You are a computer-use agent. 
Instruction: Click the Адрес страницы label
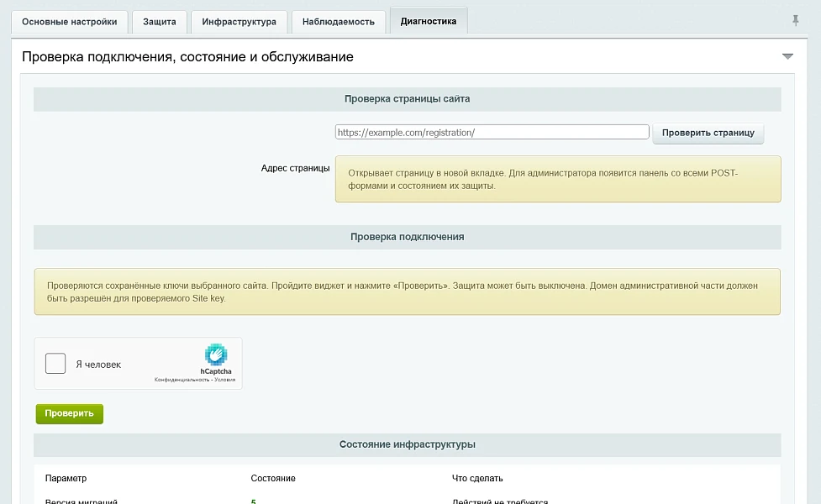pyautogui.click(x=295, y=168)
